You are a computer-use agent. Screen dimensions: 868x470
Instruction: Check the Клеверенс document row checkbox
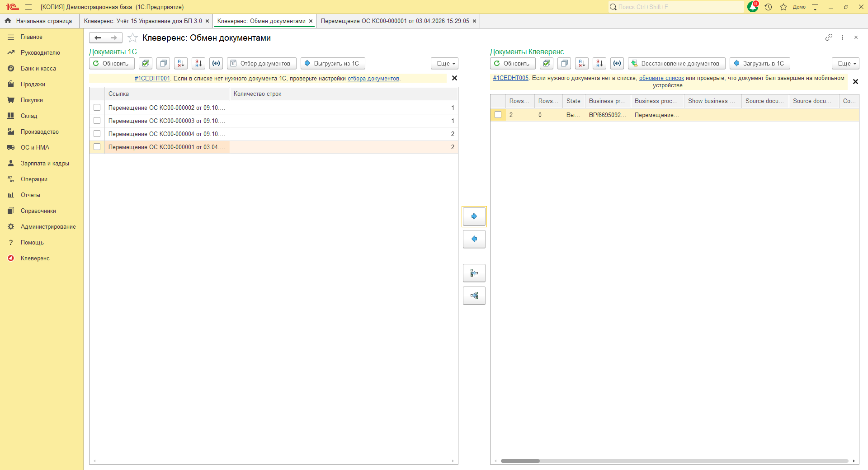click(x=498, y=115)
